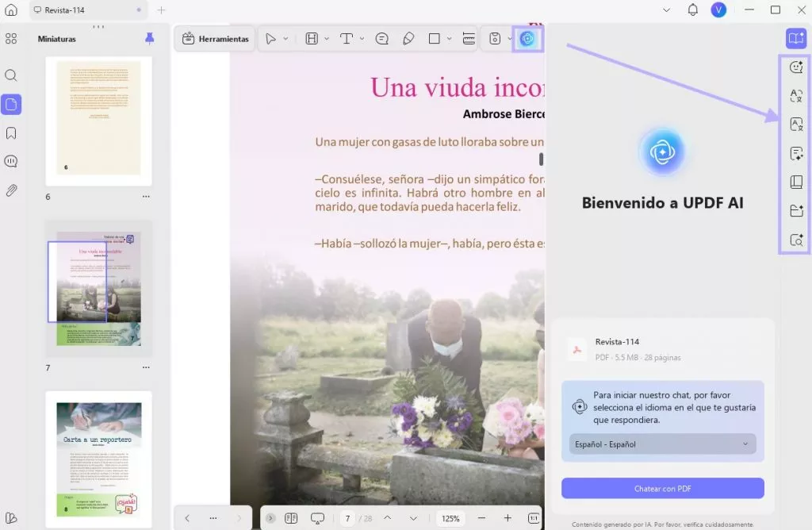
Task: Select the measurement ruler tool
Action: (x=469, y=39)
